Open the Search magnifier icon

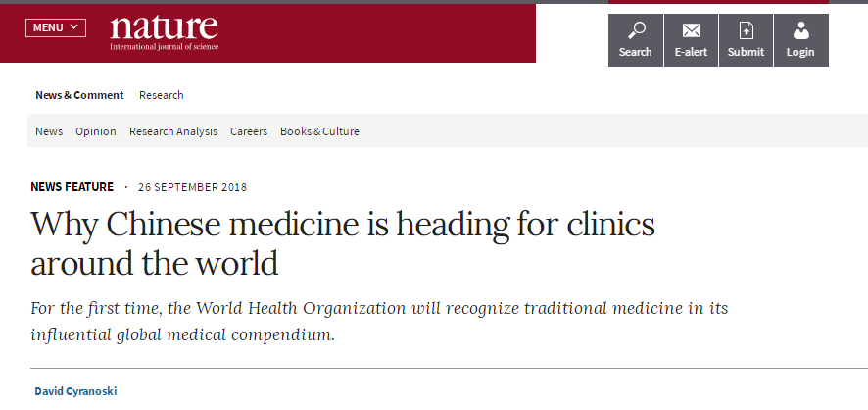click(636, 30)
